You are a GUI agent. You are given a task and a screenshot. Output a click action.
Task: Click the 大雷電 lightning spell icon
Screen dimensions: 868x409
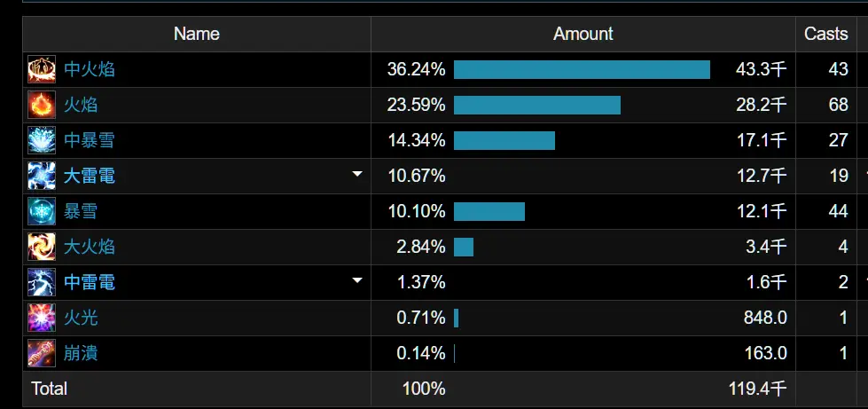coord(42,176)
